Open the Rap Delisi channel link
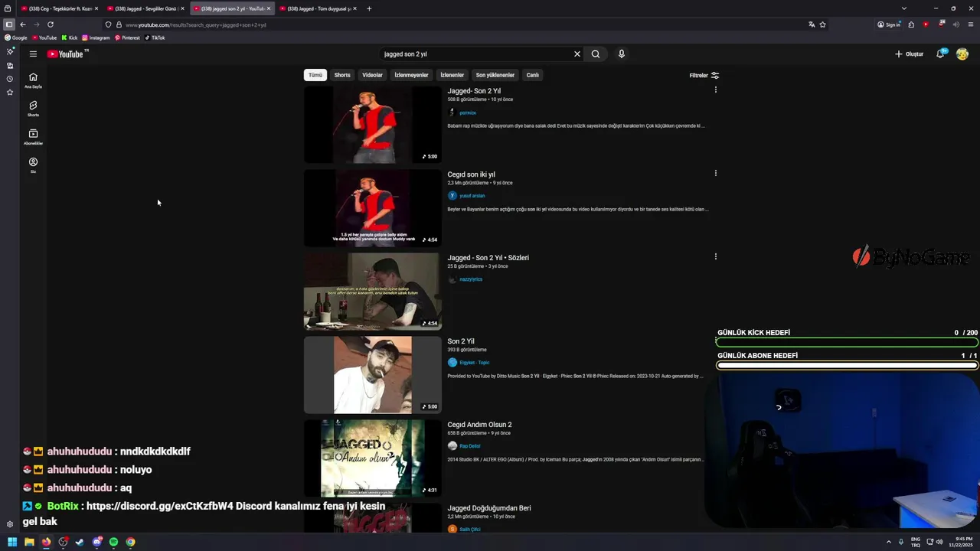The height and width of the screenshot is (551, 980). click(469, 446)
